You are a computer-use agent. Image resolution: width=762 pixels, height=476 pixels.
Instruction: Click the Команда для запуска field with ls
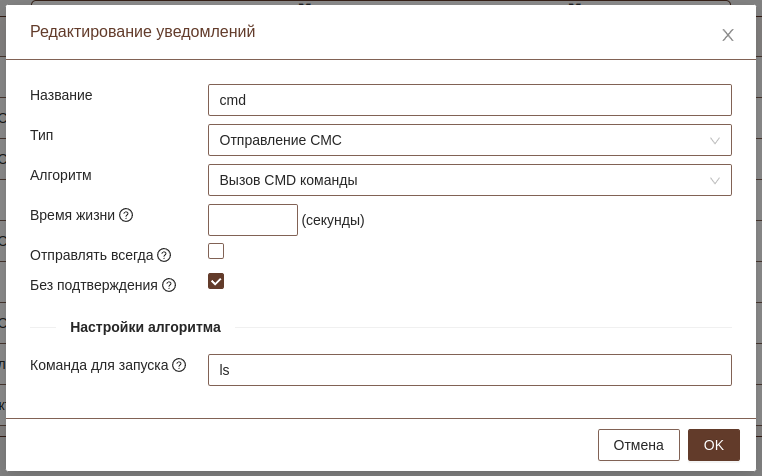coord(469,370)
